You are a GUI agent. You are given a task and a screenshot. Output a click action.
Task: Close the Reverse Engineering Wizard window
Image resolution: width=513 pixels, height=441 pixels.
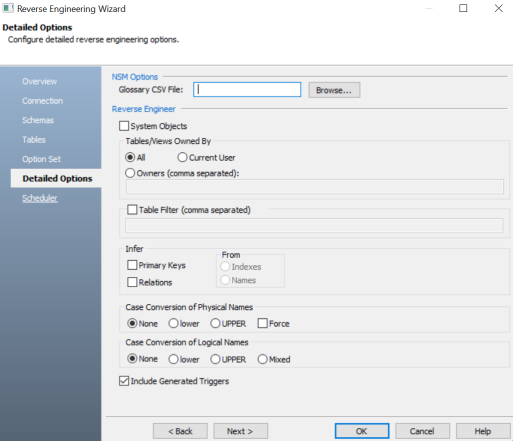coord(499,8)
